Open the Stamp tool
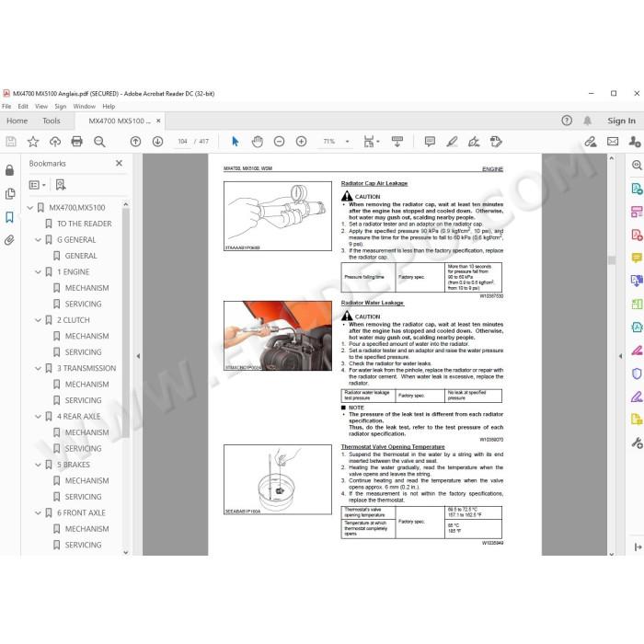 (496, 142)
